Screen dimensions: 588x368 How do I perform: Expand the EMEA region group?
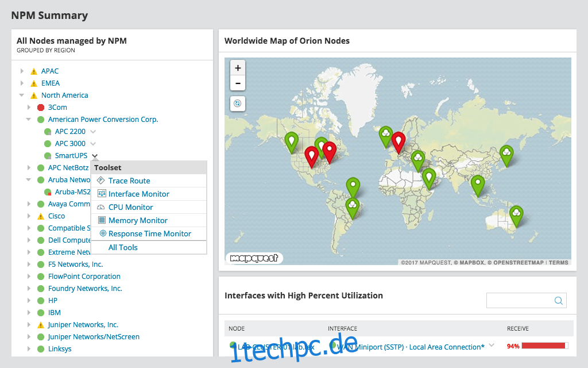[22, 83]
